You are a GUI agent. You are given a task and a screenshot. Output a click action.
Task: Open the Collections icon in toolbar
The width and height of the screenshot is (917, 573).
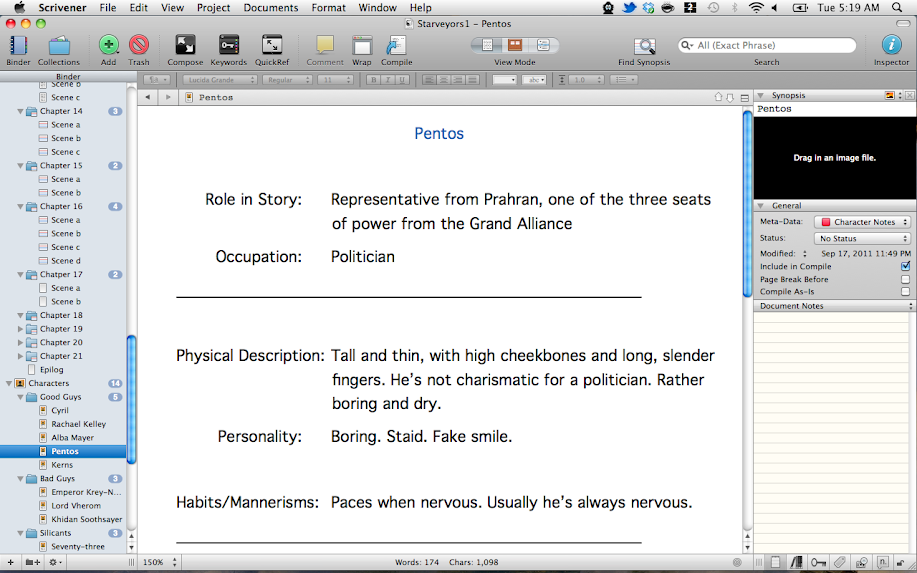pos(59,46)
